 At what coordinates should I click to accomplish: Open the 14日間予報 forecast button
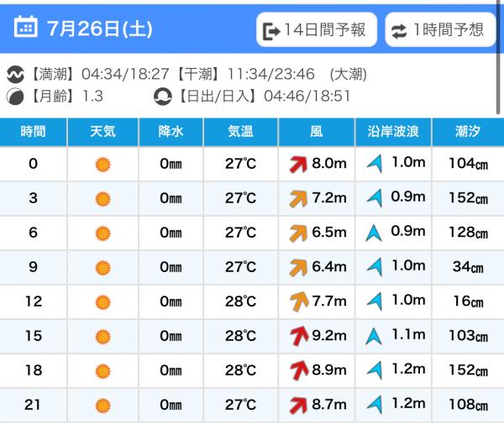coord(317,30)
